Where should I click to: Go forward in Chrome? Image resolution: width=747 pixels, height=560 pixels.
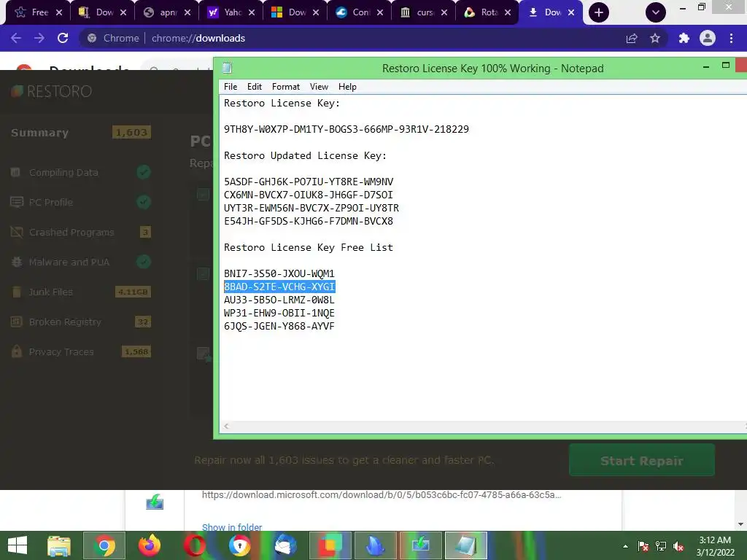[39, 38]
